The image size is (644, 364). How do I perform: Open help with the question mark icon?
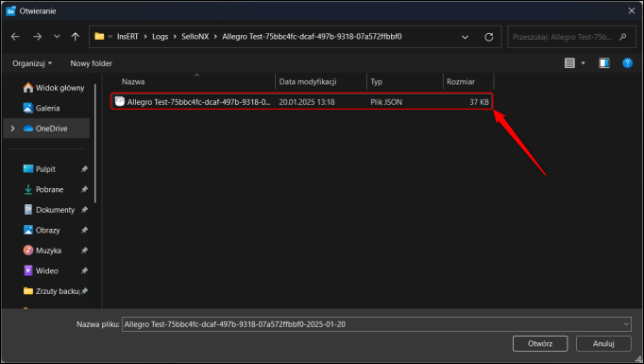(x=627, y=63)
